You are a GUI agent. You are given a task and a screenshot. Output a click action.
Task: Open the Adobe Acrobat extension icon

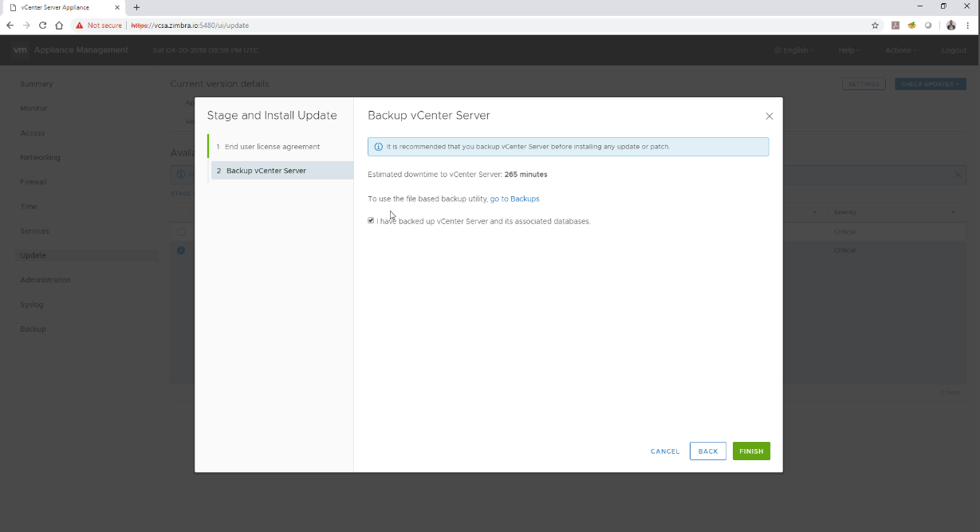895,26
